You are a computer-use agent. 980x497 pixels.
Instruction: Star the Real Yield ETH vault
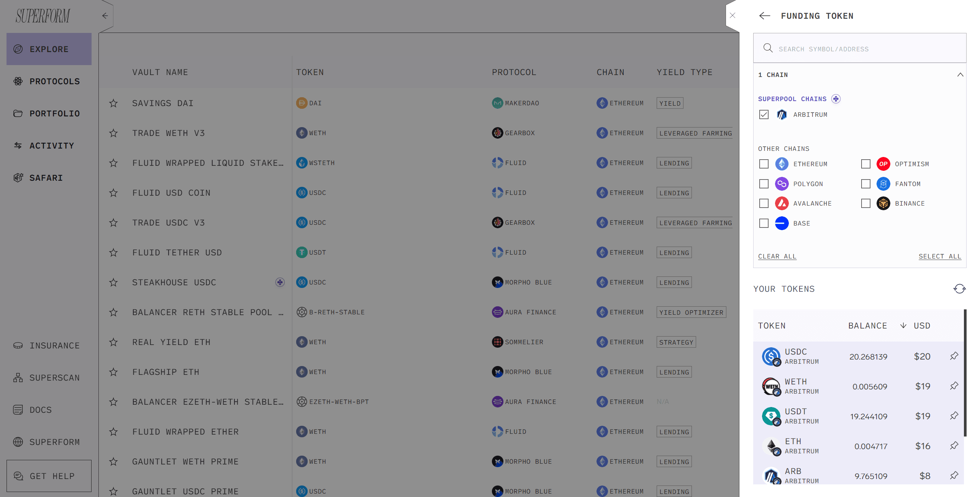tap(113, 342)
